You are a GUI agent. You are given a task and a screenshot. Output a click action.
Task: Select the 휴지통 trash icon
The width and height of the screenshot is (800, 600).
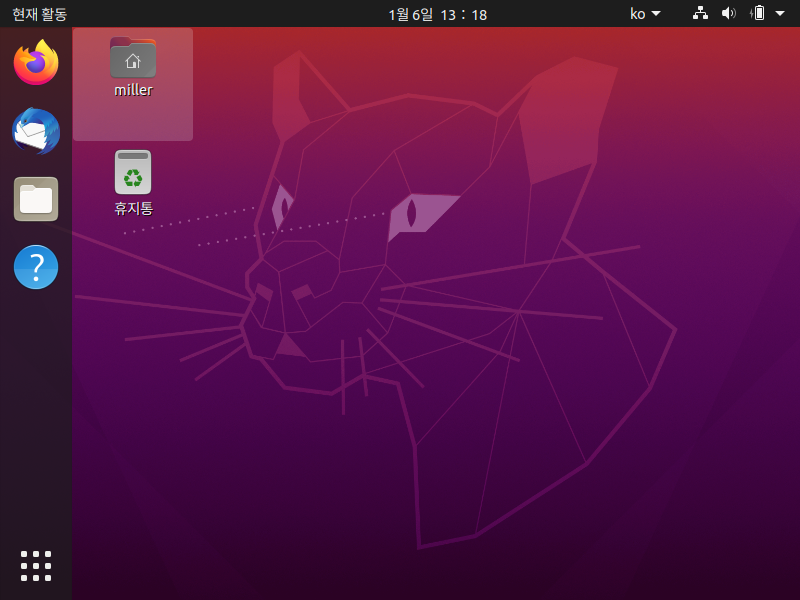pyautogui.click(x=133, y=172)
